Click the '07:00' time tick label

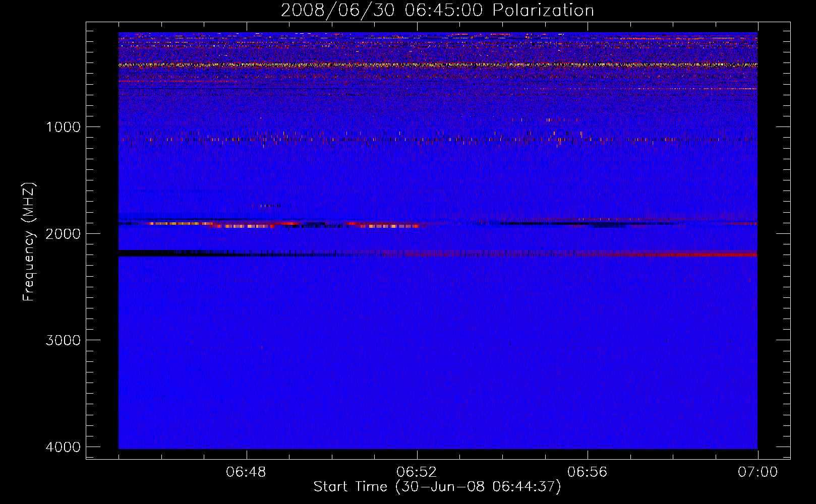click(757, 472)
